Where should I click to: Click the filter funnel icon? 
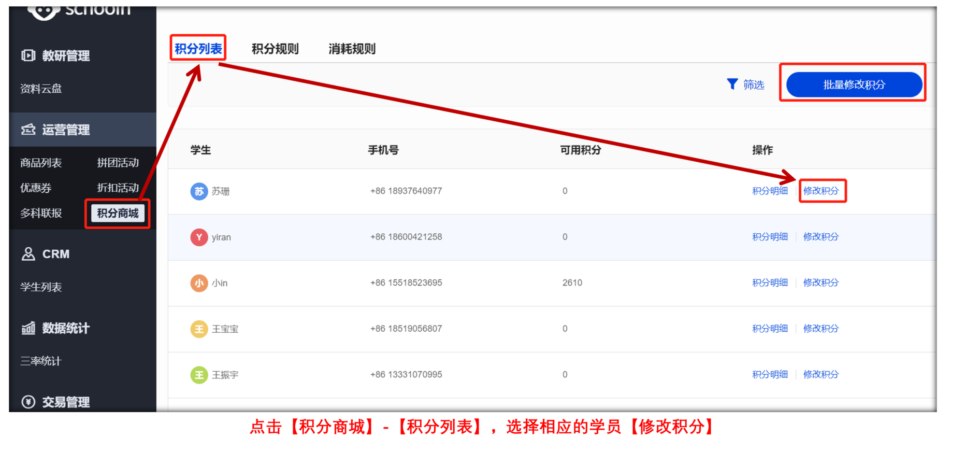click(x=732, y=84)
